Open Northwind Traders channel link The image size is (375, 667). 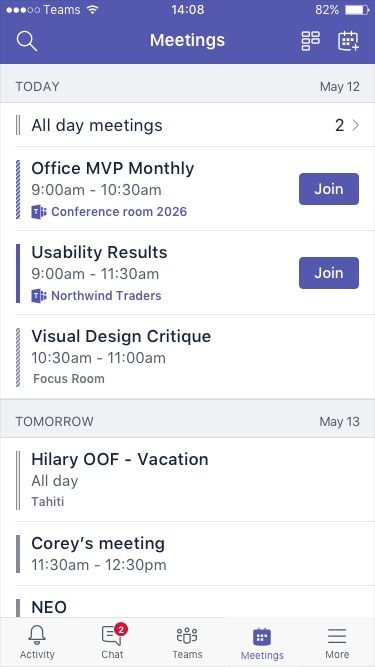106,296
